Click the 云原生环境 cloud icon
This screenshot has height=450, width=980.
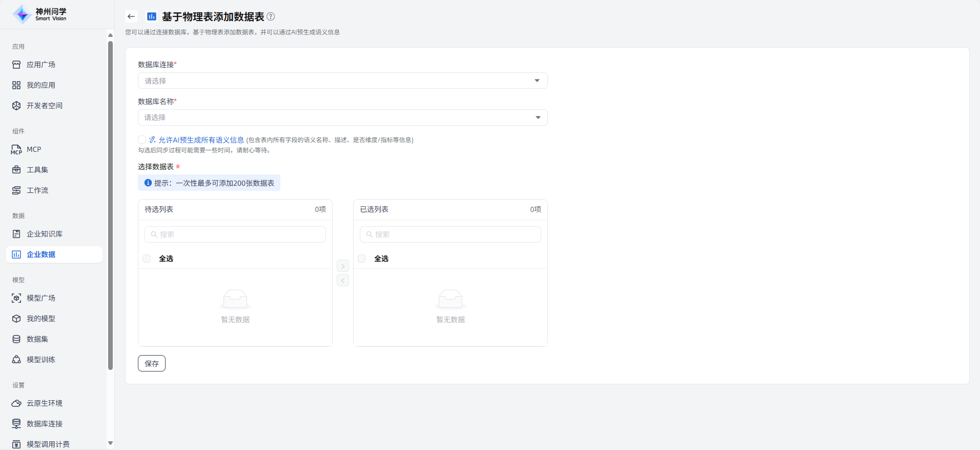pyautogui.click(x=16, y=403)
